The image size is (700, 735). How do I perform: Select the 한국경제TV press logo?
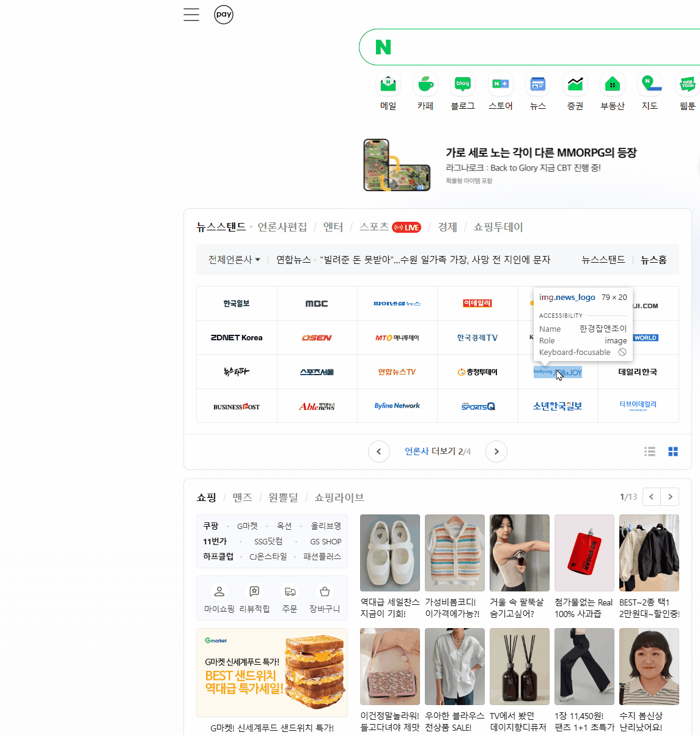tap(477, 338)
